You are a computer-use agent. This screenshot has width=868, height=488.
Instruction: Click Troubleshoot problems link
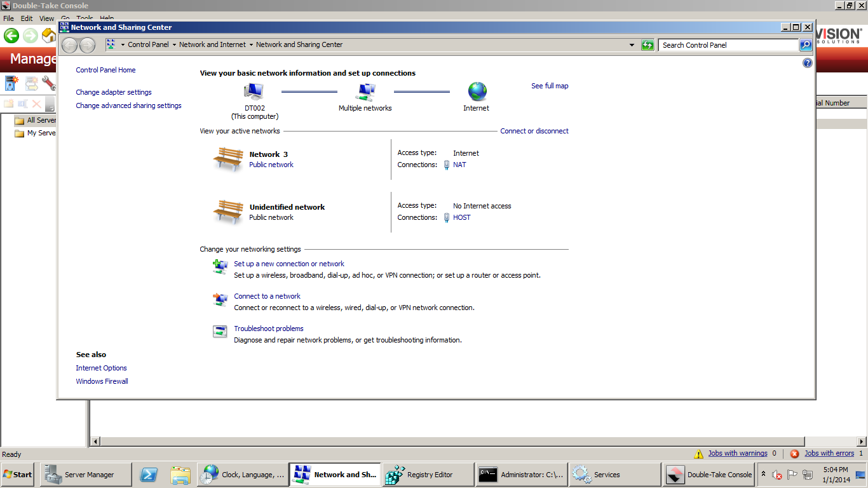[x=269, y=329]
